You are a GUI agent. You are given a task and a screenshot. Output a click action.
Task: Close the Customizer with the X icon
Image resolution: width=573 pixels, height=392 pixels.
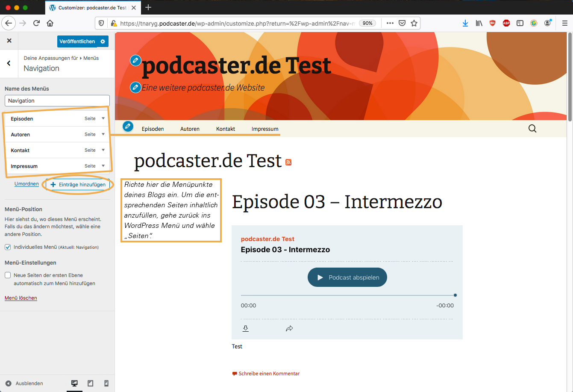tap(9, 41)
